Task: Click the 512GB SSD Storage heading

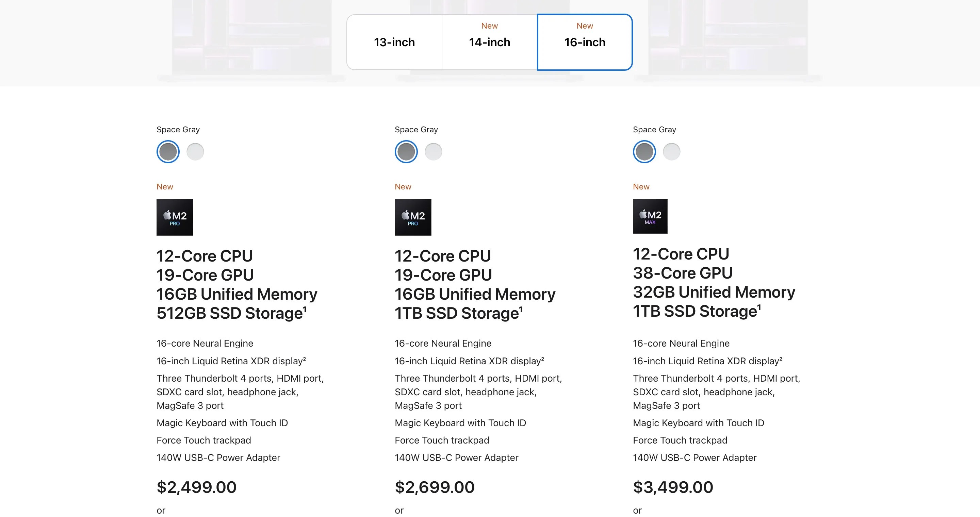Action: coord(231,313)
